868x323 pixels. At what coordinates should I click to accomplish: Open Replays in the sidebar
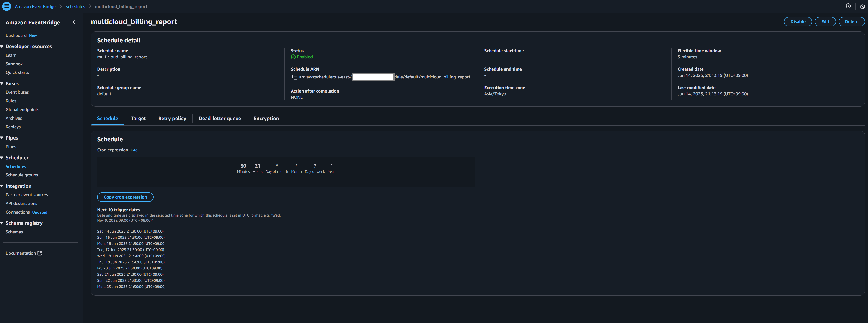pos(13,127)
